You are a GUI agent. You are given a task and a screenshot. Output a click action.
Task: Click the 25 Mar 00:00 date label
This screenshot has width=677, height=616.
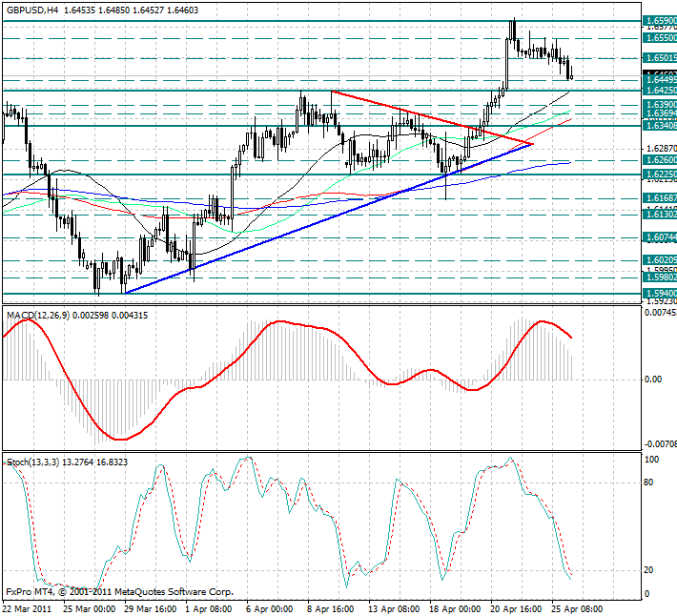point(90,609)
